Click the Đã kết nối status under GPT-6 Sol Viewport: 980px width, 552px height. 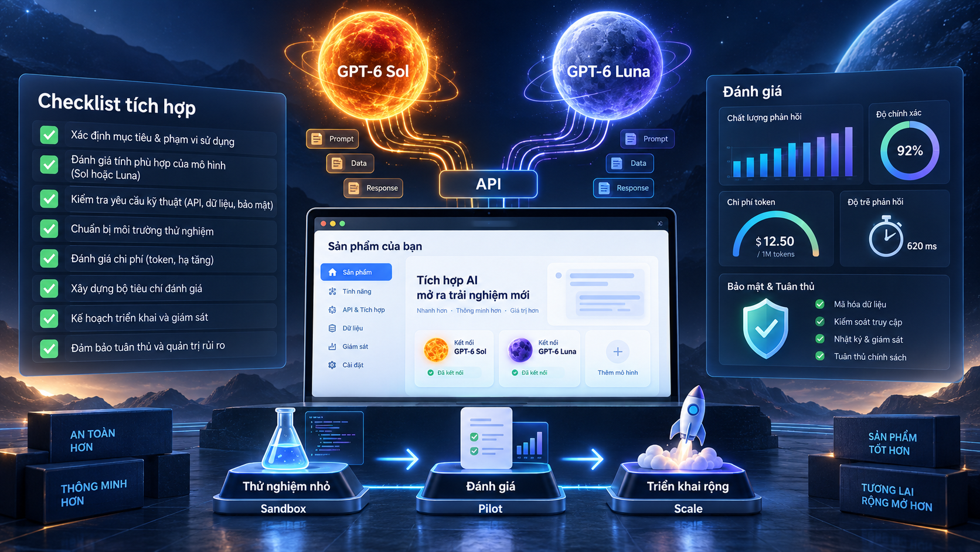pyautogui.click(x=445, y=372)
